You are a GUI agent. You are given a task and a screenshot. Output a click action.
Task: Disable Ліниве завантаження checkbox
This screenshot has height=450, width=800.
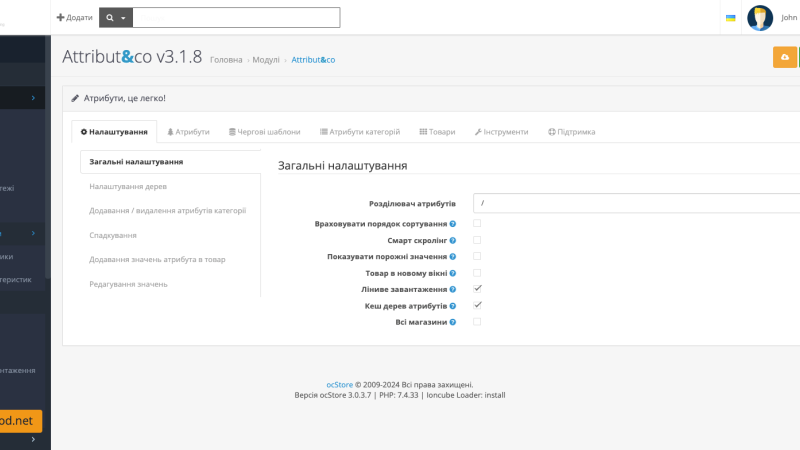pos(477,289)
